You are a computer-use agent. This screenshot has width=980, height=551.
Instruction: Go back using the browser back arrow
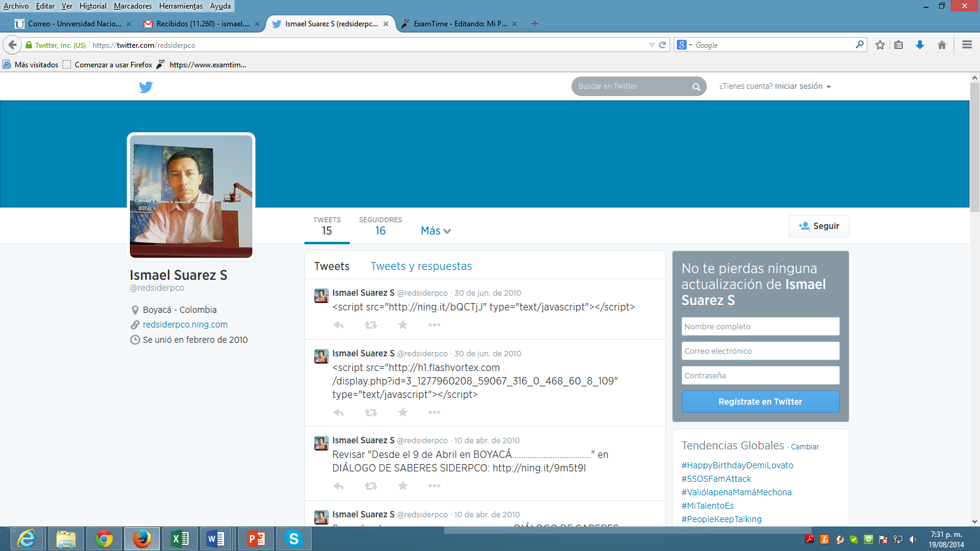12,45
